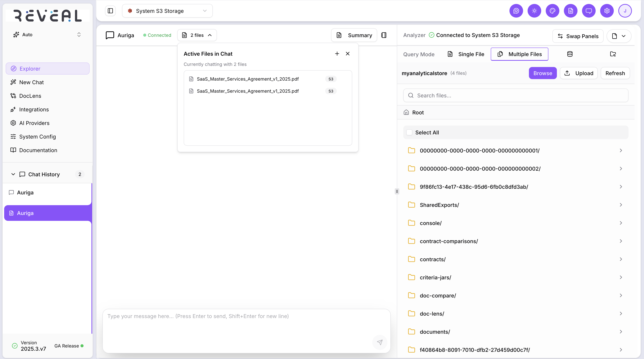
Task: Open the color palette icon
Action: tap(553, 11)
